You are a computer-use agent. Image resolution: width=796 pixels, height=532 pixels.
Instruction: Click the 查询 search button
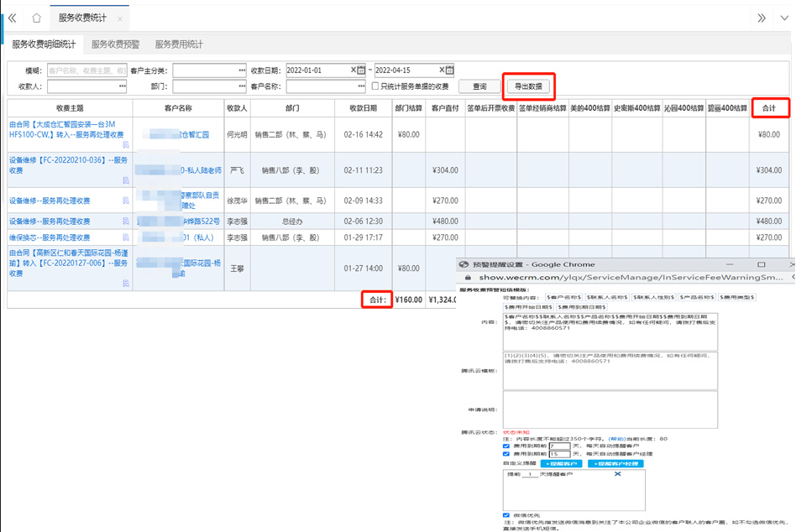479,86
